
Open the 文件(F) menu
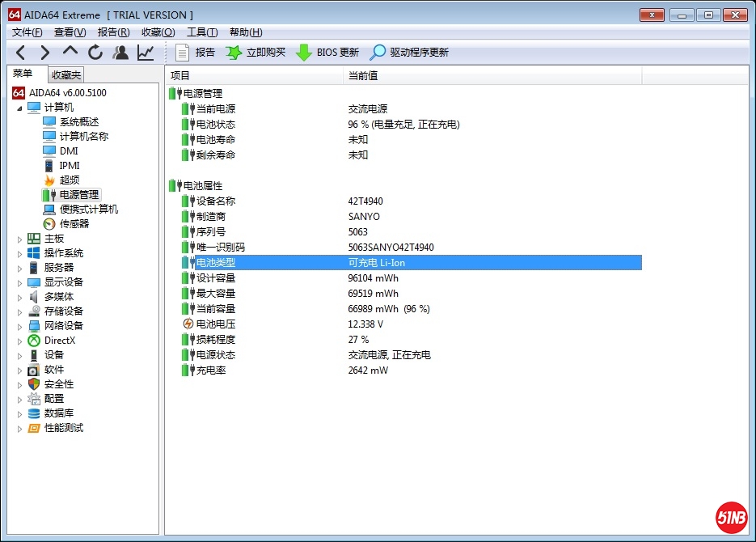(27, 32)
